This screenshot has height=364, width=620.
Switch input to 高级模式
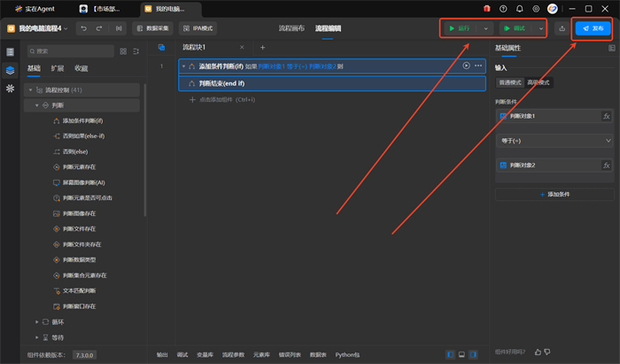539,82
